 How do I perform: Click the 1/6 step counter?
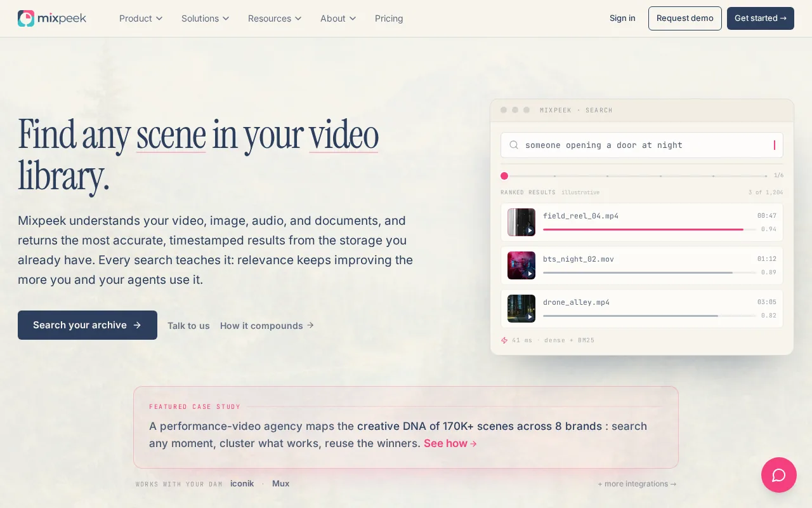coord(778,175)
